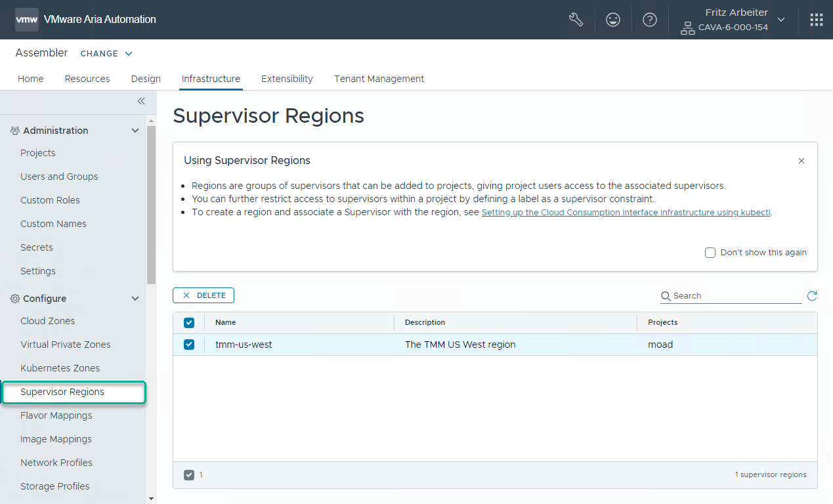Click the sidebar scroll-down arrow
This screenshot has width=833, height=504.
click(152, 499)
